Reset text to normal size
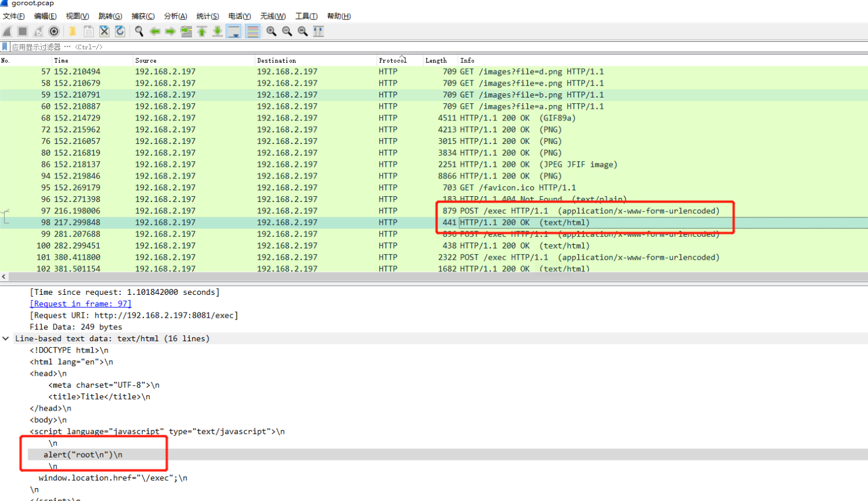This screenshot has height=501, width=868. (x=302, y=31)
